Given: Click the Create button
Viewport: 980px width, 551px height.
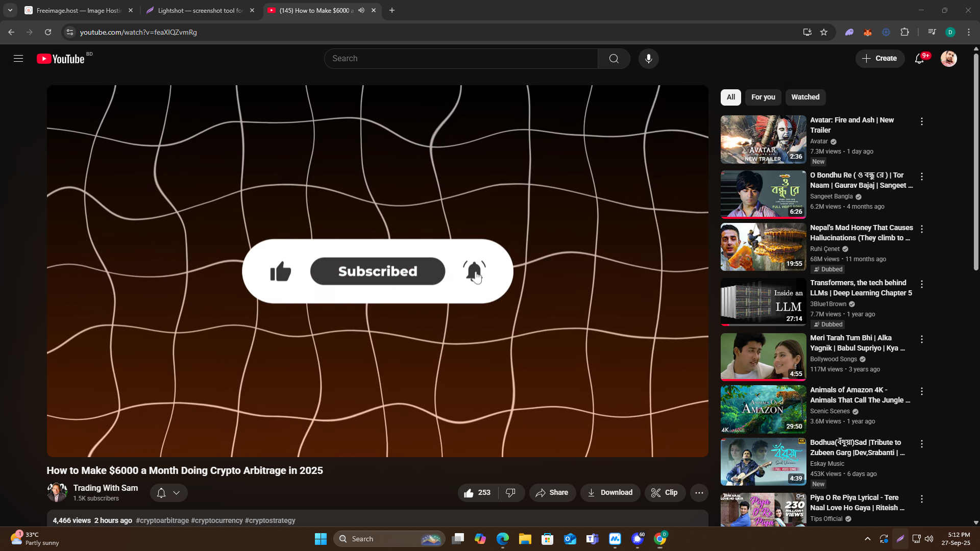Looking at the screenshot, I should pyautogui.click(x=879, y=59).
